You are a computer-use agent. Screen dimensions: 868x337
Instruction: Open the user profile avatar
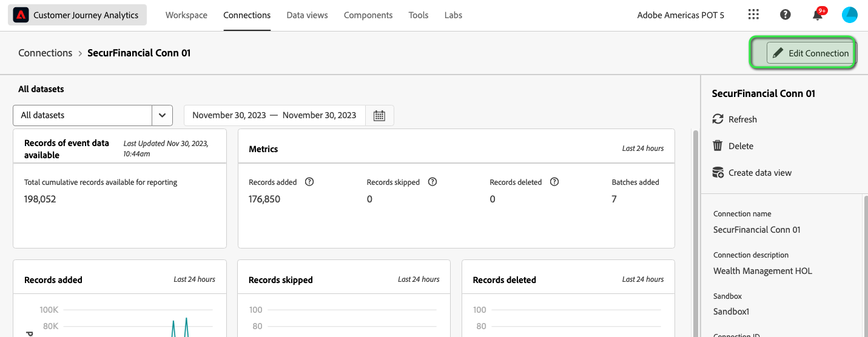tap(850, 15)
